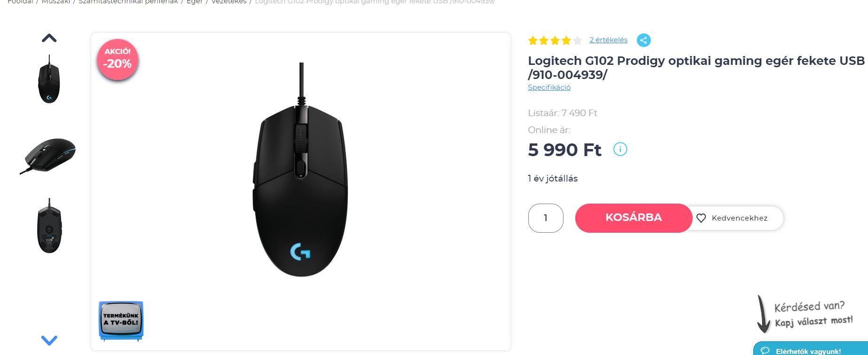This screenshot has height=355, width=868.
Task: Go to the Egér breadcrumb category
Action: click(195, 2)
